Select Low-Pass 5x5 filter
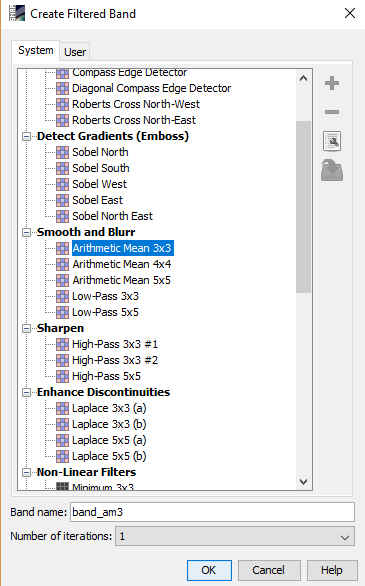This screenshot has height=586, width=365. 105,312
